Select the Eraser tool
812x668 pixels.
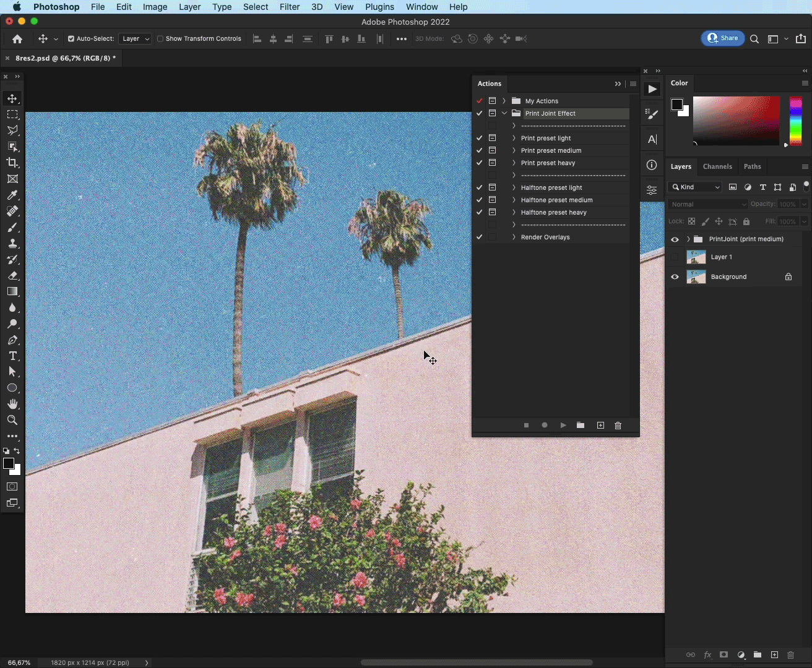(12, 275)
